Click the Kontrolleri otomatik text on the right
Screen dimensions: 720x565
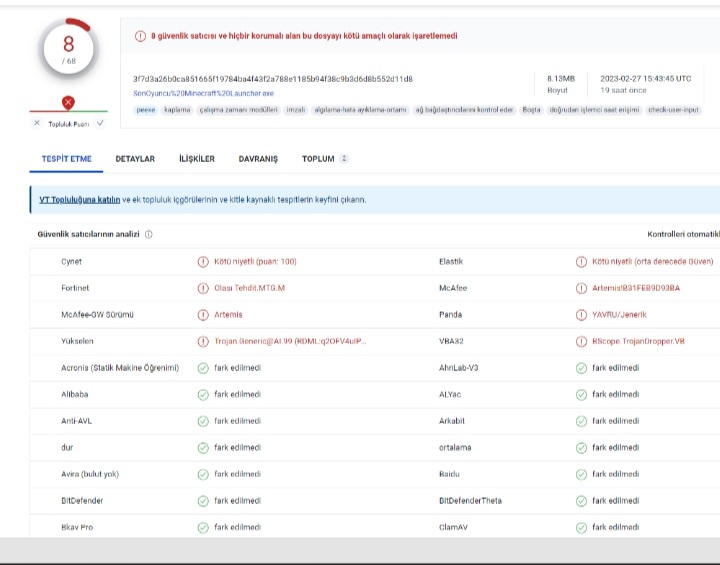[683, 234]
